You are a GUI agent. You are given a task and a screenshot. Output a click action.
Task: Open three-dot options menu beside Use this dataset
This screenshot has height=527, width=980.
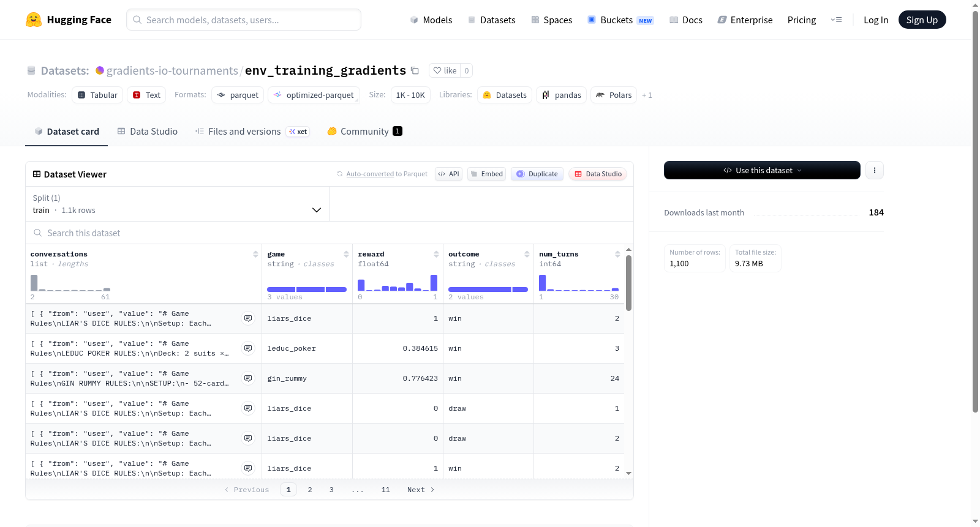click(x=875, y=170)
